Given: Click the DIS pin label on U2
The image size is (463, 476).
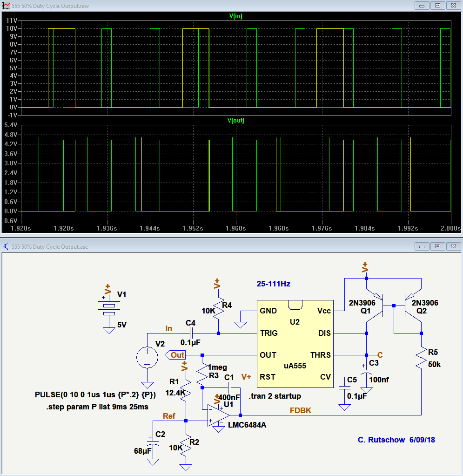Looking at the screenshot, I should point(324,333).
